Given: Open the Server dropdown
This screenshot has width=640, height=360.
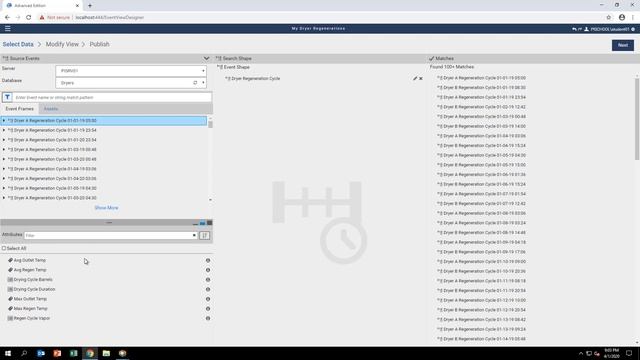Looking at the screenshot, I should [x=131, y=71].
